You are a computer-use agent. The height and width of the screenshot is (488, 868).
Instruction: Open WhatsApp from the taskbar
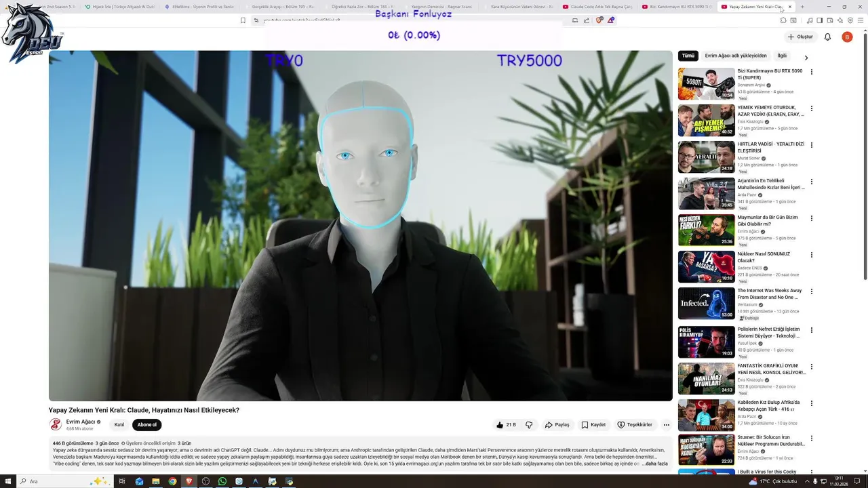click(x=222, y=481)
